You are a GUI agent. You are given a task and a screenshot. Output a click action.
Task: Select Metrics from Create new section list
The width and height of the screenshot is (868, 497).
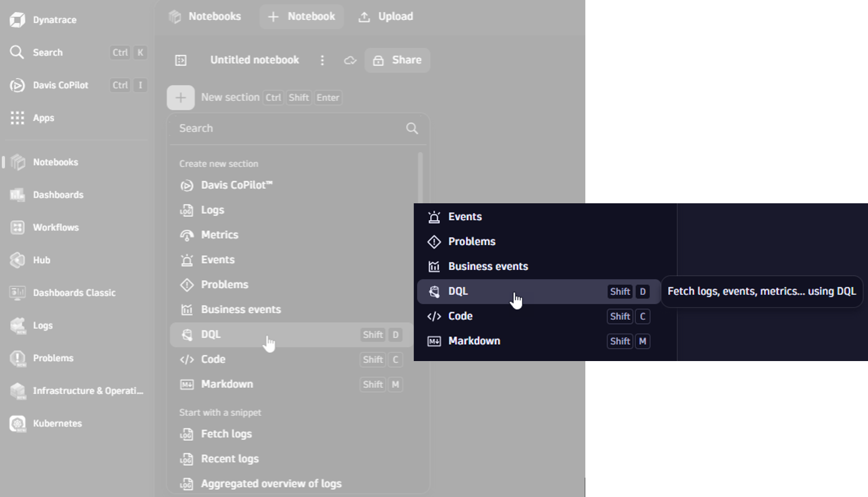[x=219, y=235]
